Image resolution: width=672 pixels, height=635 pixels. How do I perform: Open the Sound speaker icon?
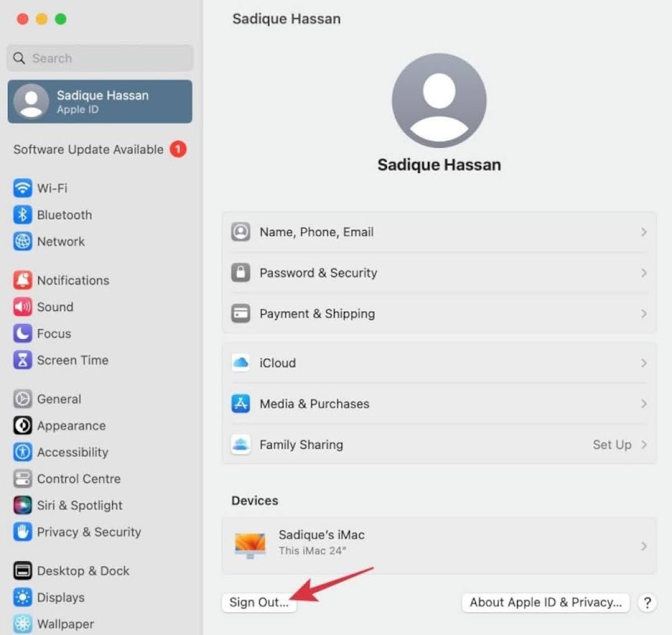(x=22, y=307)
